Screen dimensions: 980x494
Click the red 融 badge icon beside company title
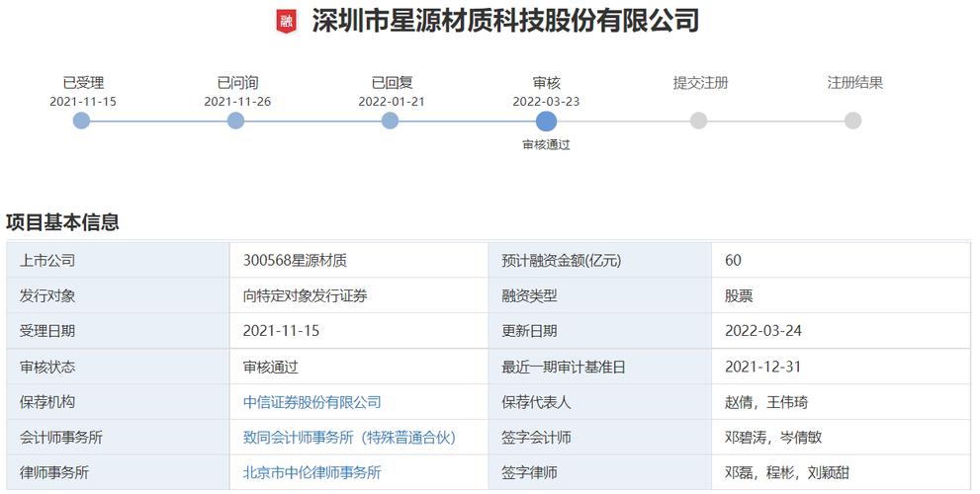[x=286, y=21]
